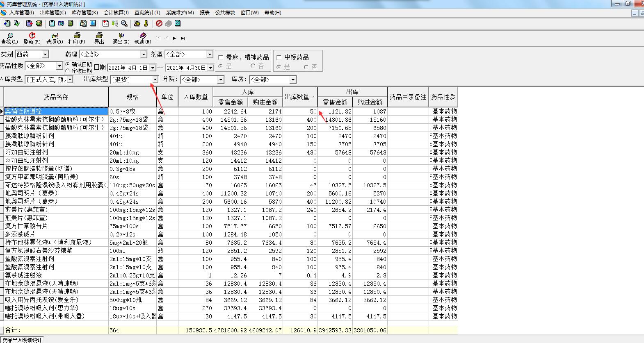Open the 入库管理(I) menu

[21, 13]
